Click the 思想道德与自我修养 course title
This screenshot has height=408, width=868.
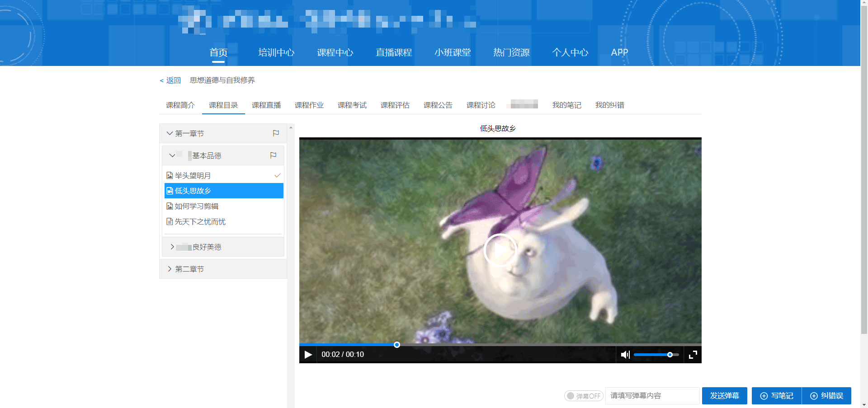(x=222, y=80)
